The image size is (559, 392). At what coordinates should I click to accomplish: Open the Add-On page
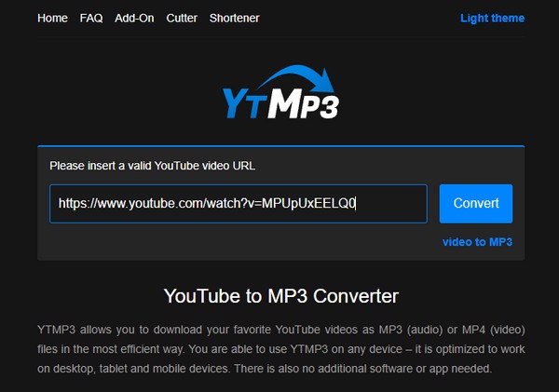tap(134, 19)
